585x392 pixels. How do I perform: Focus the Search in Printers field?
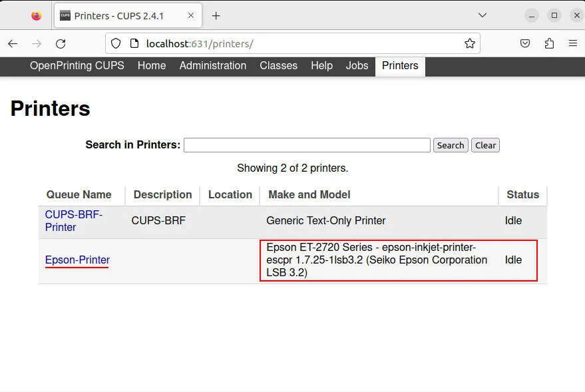coord(307,145)
